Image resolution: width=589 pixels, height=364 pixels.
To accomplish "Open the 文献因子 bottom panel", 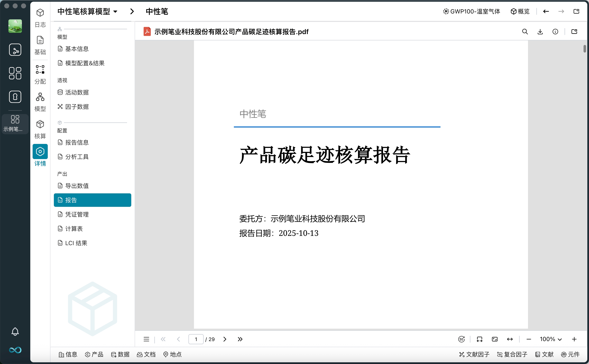I will tap(474, 354).
